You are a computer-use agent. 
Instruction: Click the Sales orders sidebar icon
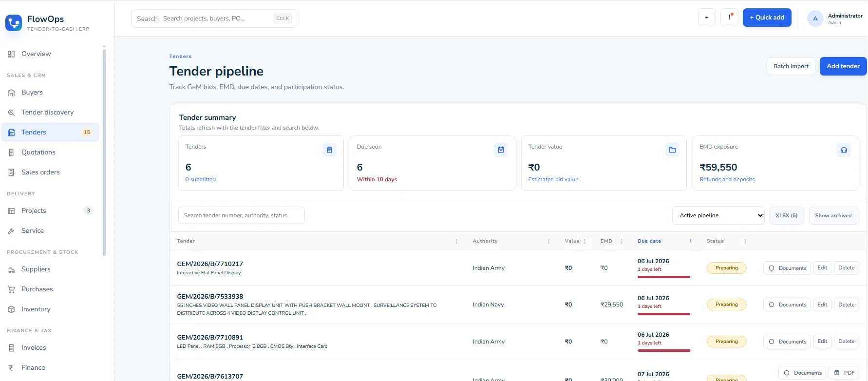tap(11, 172)
